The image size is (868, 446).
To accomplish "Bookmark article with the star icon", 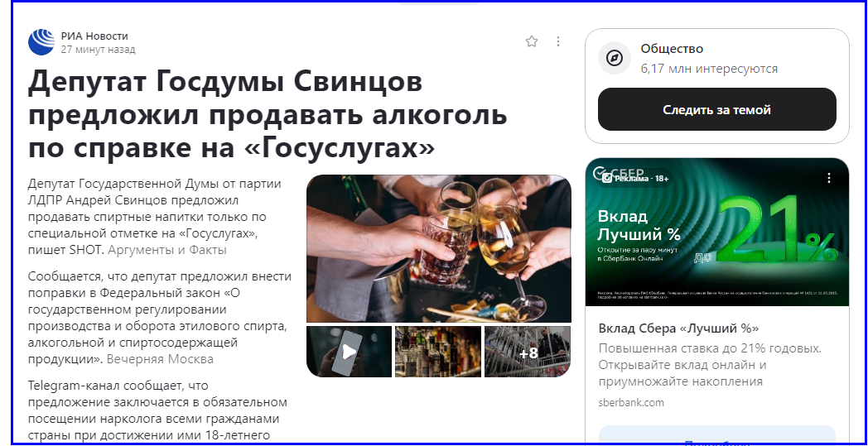I will 532,41.
